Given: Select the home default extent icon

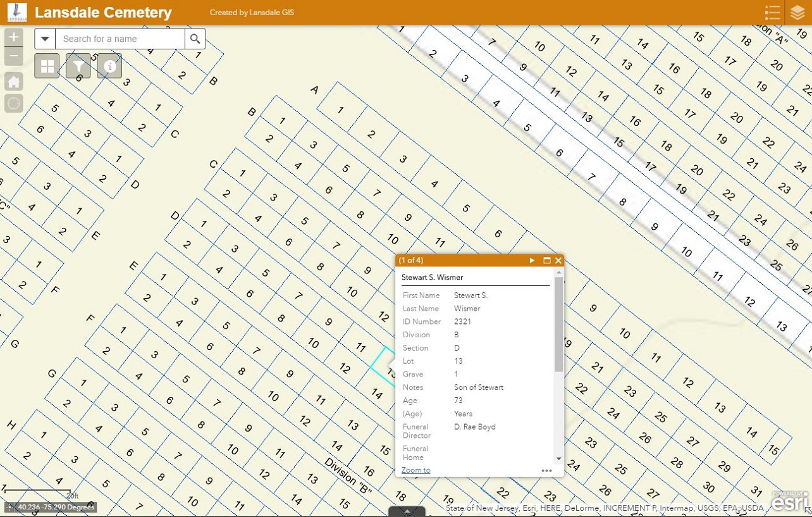Looking at the screenshot, I should 13,81.
